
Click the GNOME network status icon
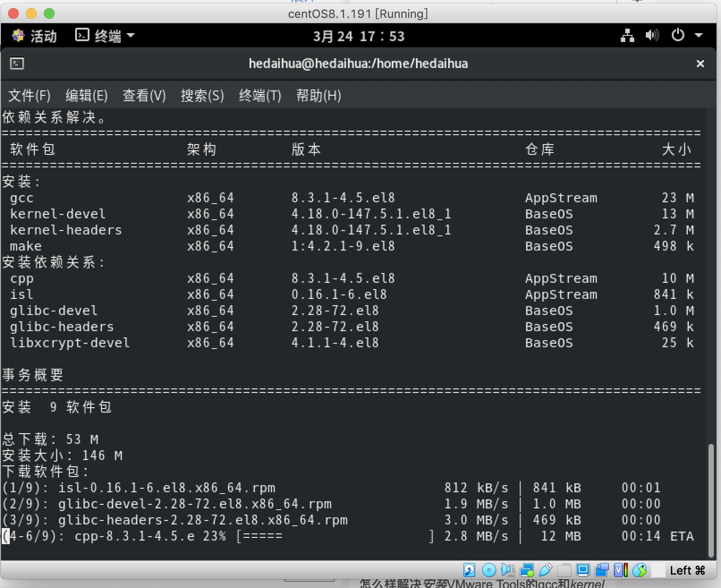click(x=628, y=35)
